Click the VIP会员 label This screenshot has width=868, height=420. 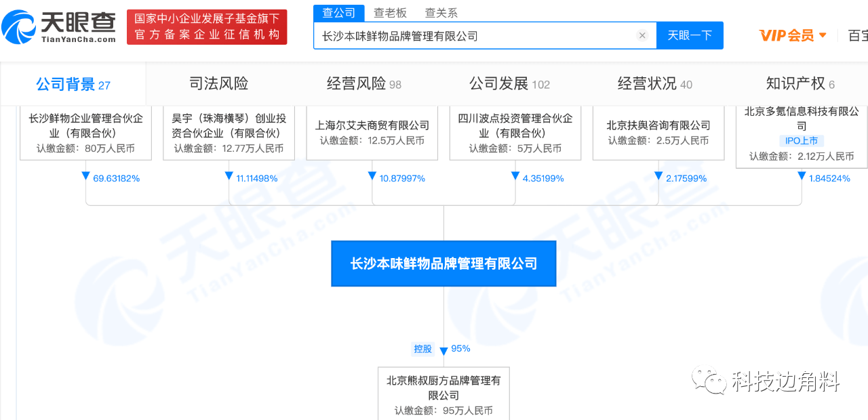click(787, 35)
